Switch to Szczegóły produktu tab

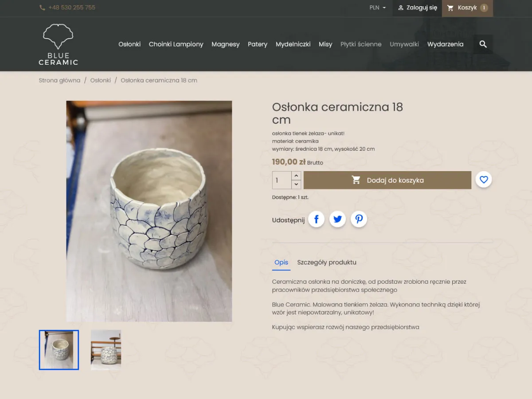[x=327, y=262]
